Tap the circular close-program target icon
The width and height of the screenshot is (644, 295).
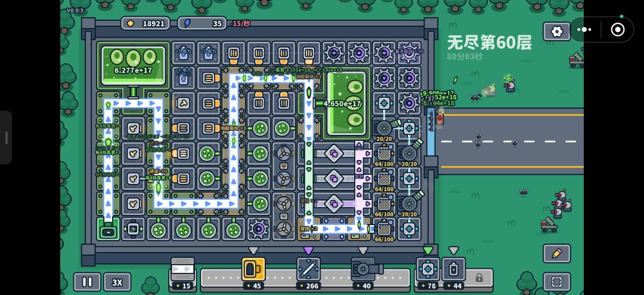(x=617, y=30)
